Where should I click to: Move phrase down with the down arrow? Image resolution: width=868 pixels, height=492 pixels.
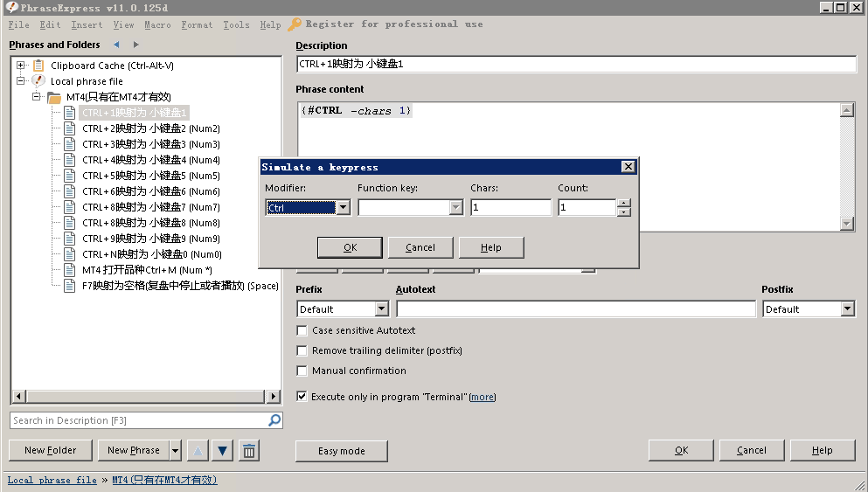pos(222,451)
